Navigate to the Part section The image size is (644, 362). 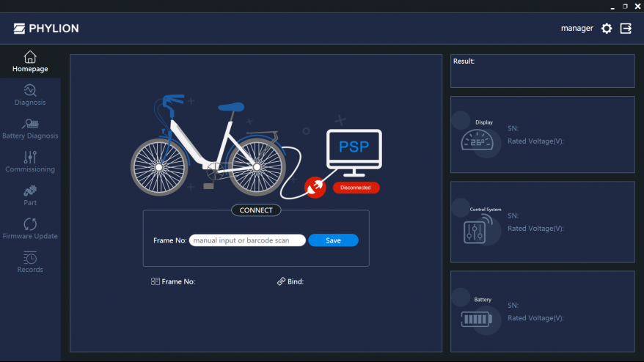tap(30, 196)
